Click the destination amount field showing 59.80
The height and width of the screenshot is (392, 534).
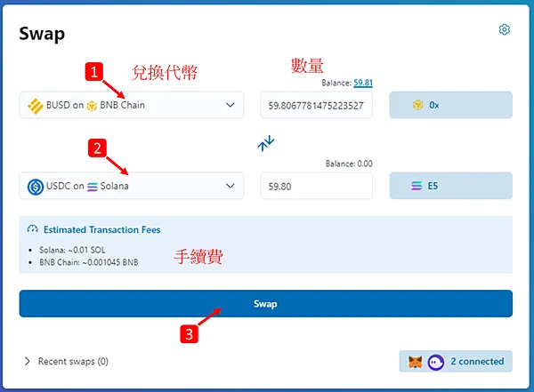point(316,186)
